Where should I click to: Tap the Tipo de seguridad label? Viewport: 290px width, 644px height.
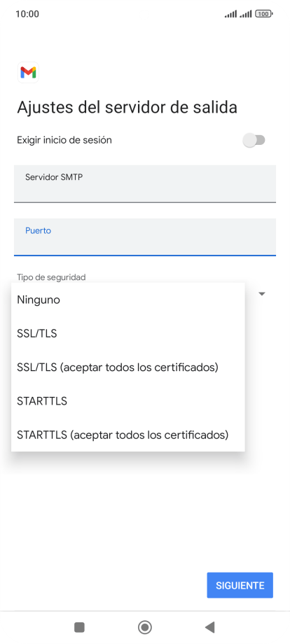point(51,277)
